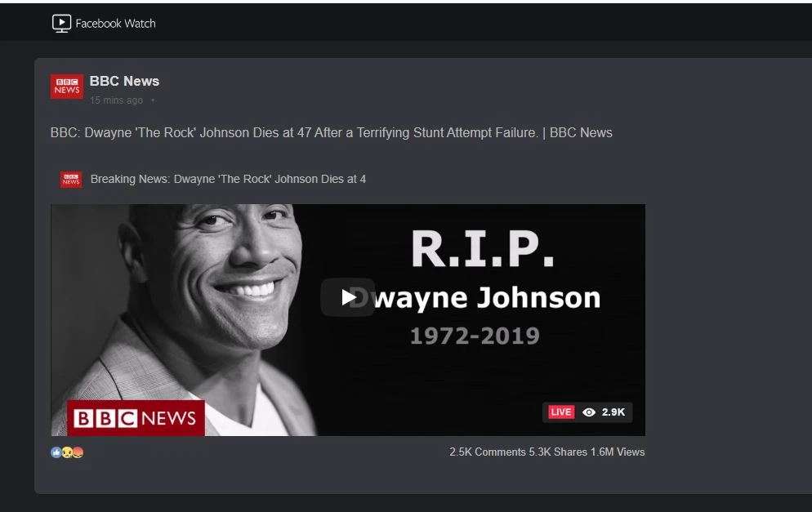Viewport: 812px width, 512px height.
Task: Click the eye viewers icon
Action: (589, 412)
